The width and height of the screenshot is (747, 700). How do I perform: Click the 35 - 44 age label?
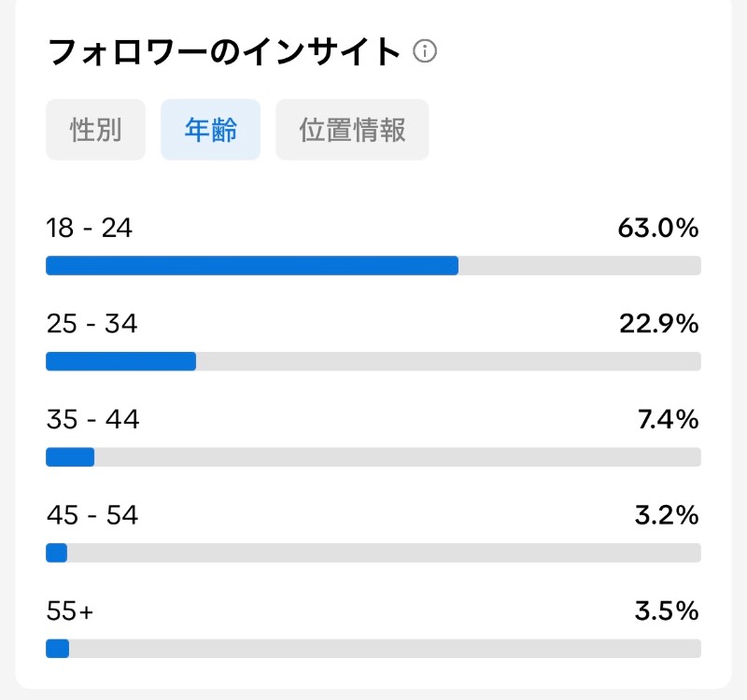92,419
